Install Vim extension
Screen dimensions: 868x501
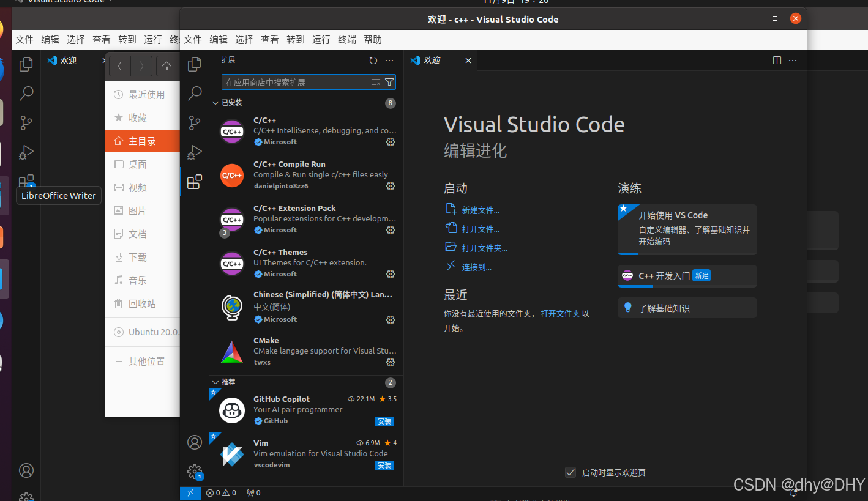point(384,466)
